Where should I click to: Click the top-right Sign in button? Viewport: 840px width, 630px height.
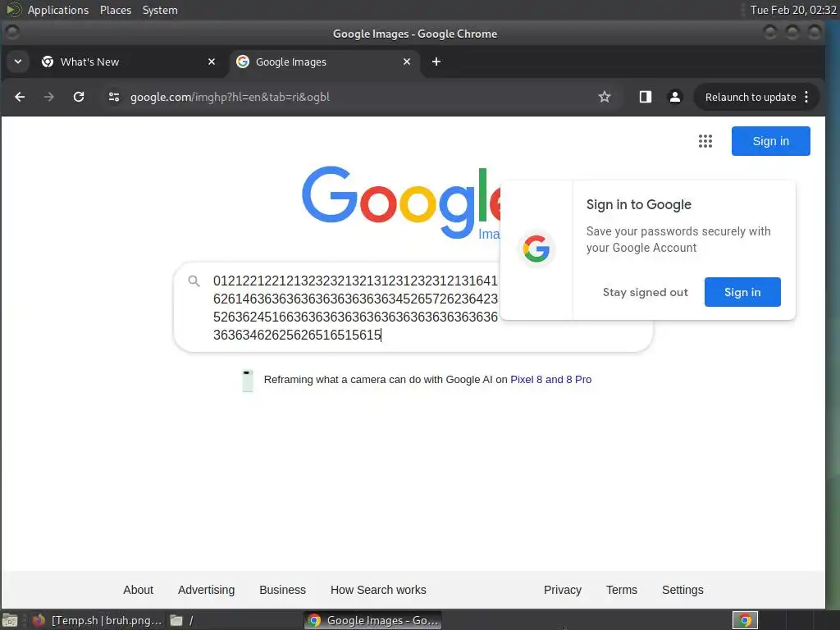(770, 141)
